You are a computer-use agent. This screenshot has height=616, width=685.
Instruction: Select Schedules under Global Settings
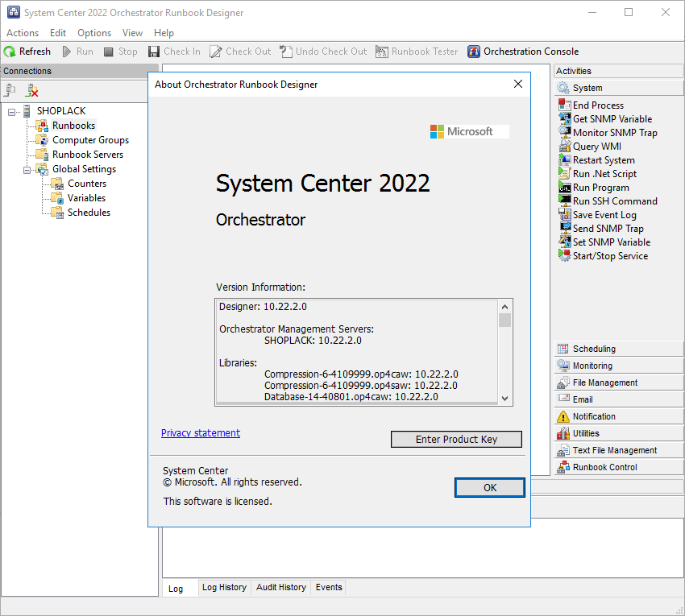point(89,213)
